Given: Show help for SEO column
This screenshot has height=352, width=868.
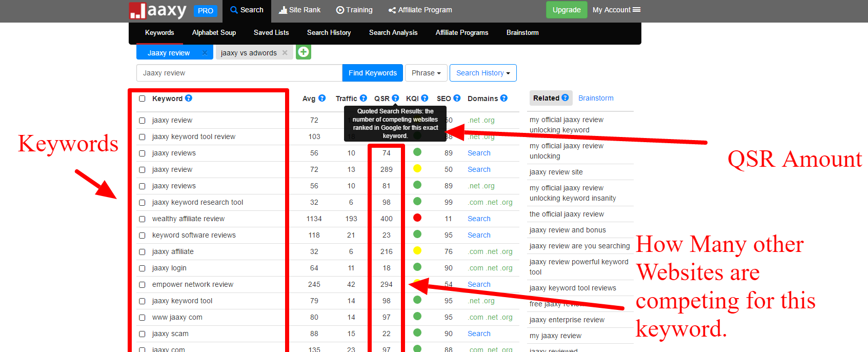Looking at the screenshot, I should coord(457,98).
